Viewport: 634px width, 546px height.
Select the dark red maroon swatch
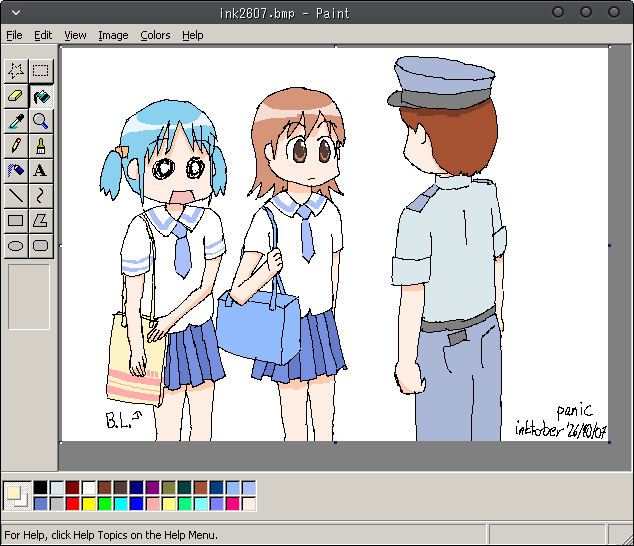(73, 487)
